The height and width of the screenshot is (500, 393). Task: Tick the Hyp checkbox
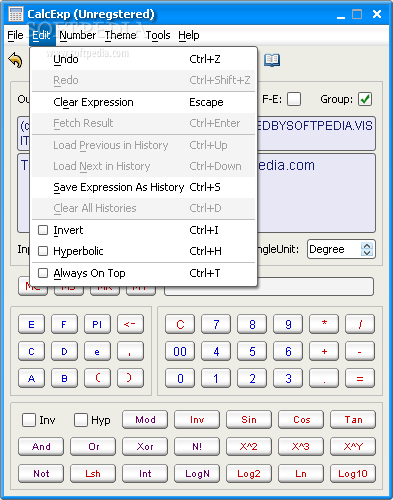(81, 420)
